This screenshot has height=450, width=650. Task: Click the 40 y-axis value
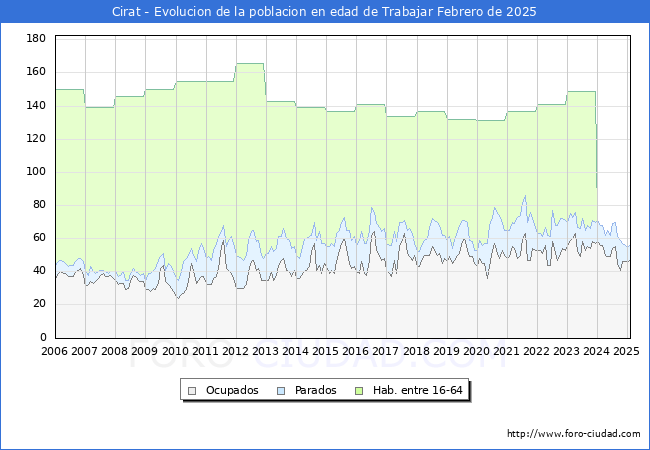tap(39, 271)
